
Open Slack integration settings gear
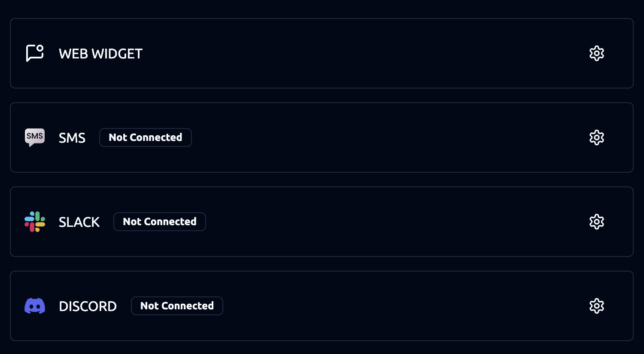tap(596, 222)
